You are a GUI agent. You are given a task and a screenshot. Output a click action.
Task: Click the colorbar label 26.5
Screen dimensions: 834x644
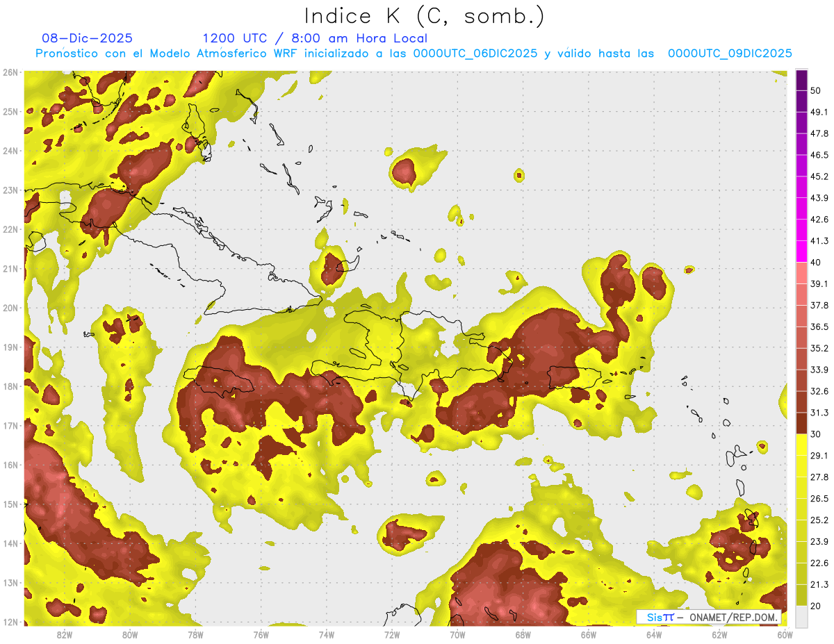819,499
